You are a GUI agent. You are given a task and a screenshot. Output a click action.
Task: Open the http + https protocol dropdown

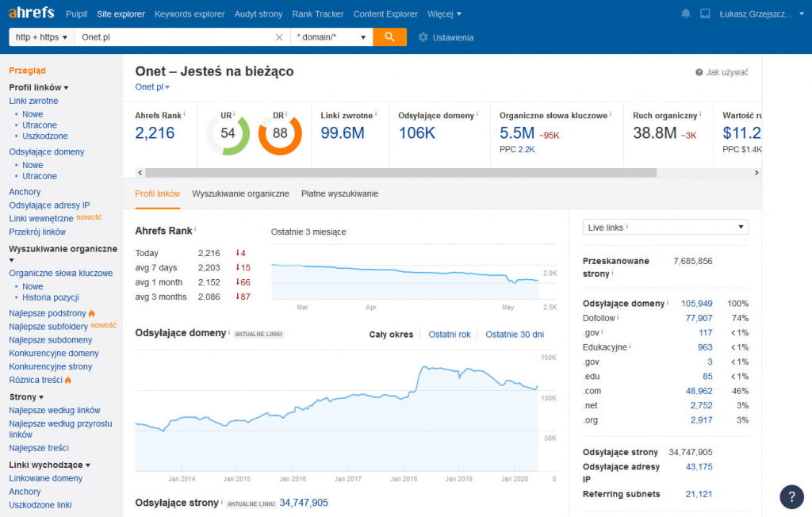click(x=42, y=37)
